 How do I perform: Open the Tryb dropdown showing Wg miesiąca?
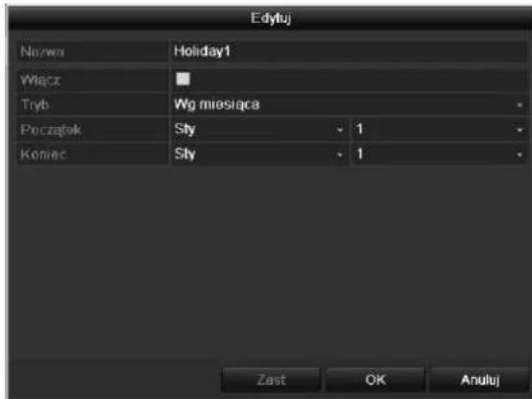click(x=350, y=104)
